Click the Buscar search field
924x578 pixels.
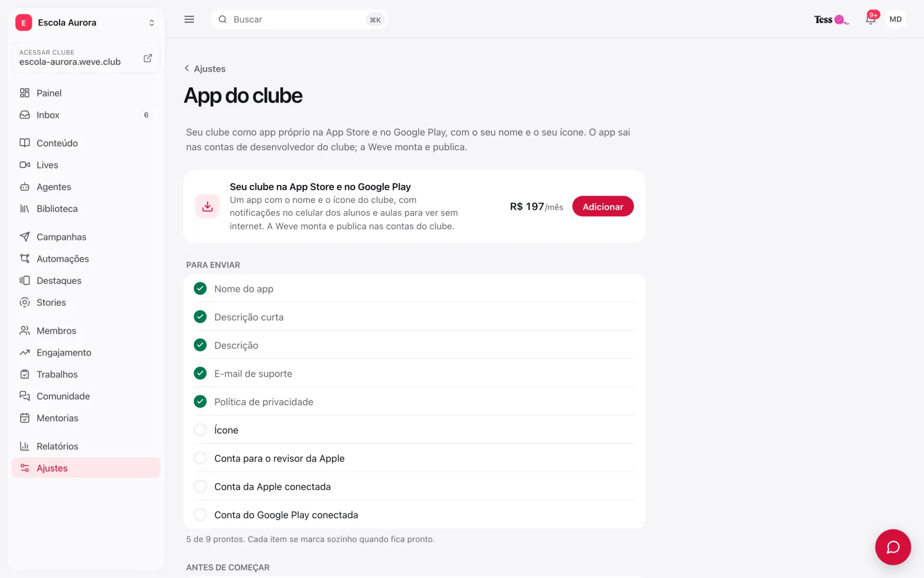tap(299, 19)
